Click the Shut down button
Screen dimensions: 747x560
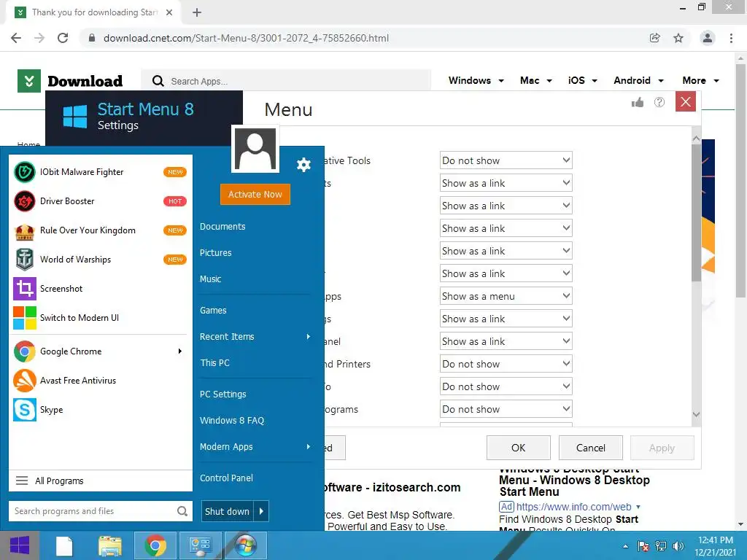click(x=228, y=511)
